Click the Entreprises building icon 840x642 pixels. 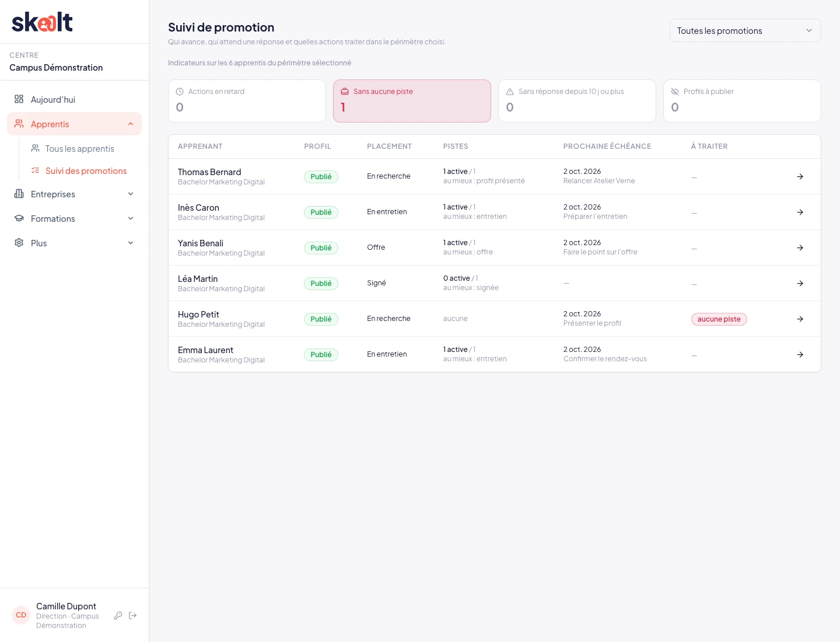coord(19,194)
